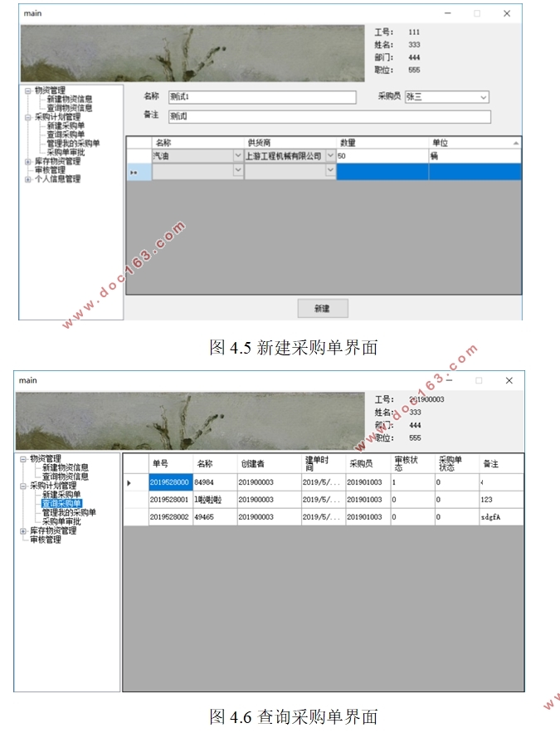
Task: Select 采购单审批 in 图 4.6 window tree
Action: tap(61, 522)
